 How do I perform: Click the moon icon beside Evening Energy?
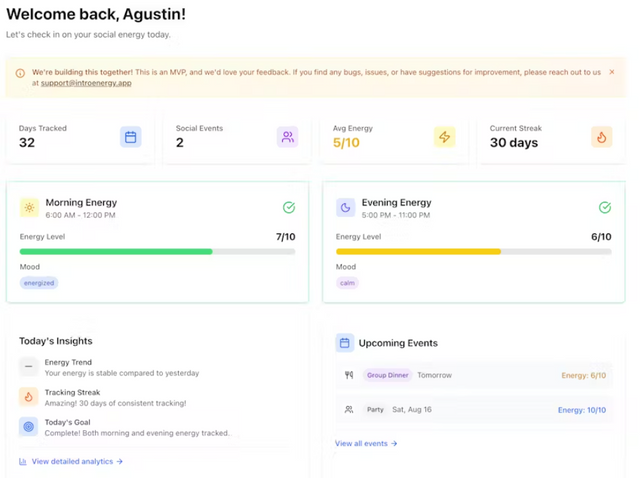click(345, 208)
